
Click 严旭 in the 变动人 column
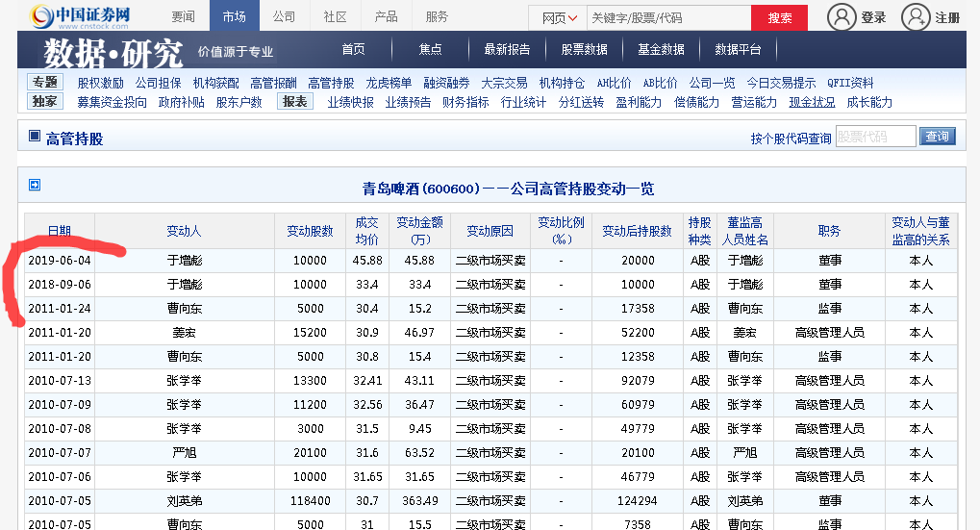[185, 452]
